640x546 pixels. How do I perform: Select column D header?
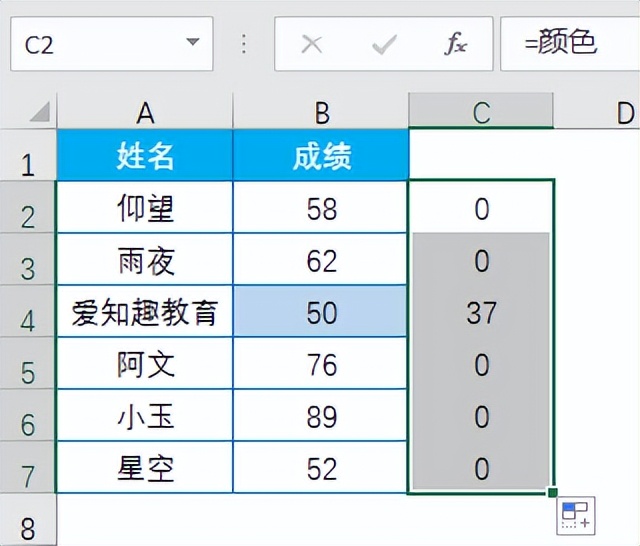point(597,111)
